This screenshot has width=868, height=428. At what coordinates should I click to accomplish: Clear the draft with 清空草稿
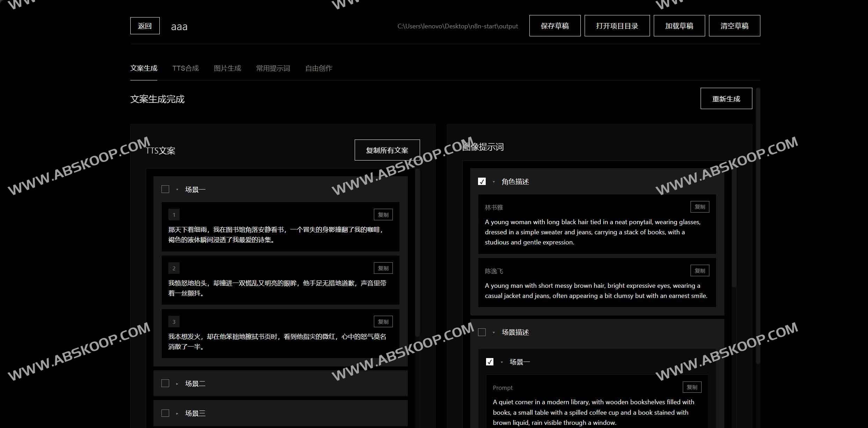click(734, 26)
